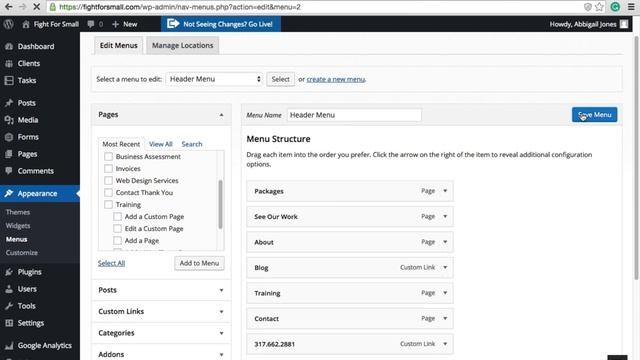
Task: Open the Header Menu select dropdown
Action: point(214,79)
